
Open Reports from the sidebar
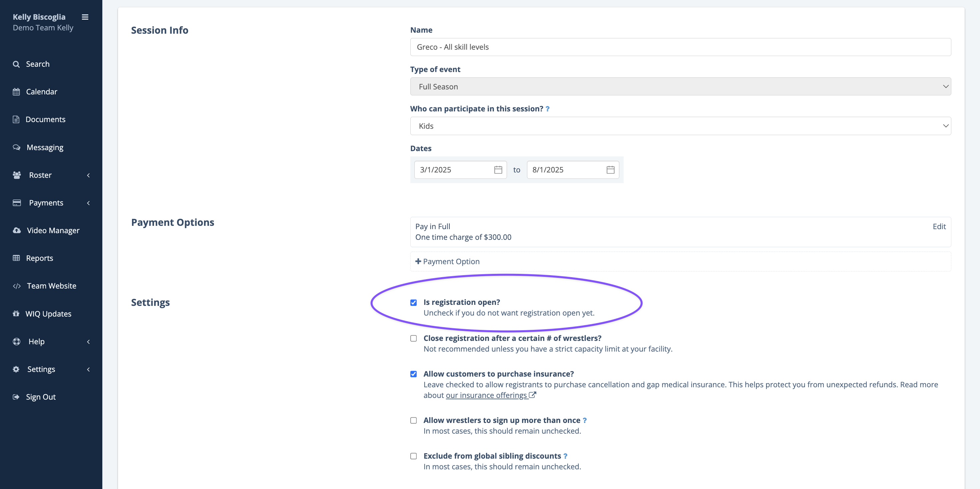[x=40, y=258]
